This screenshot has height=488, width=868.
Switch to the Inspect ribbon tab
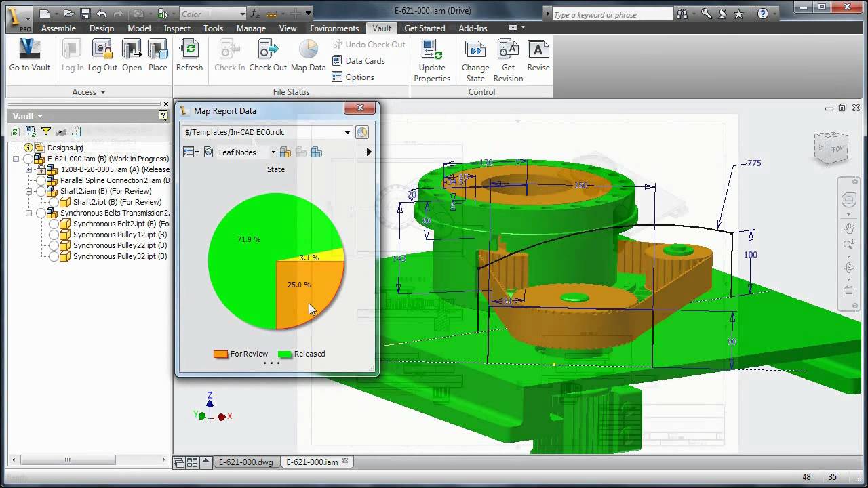(x=177, y=28)
